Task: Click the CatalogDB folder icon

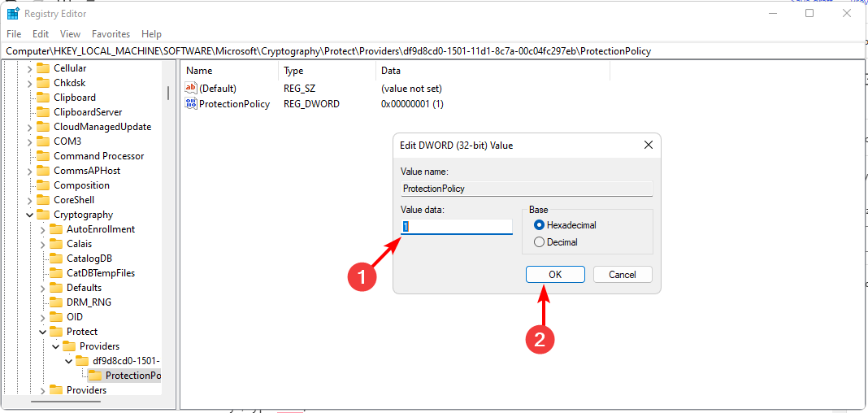Action: [x=56, y=258]
